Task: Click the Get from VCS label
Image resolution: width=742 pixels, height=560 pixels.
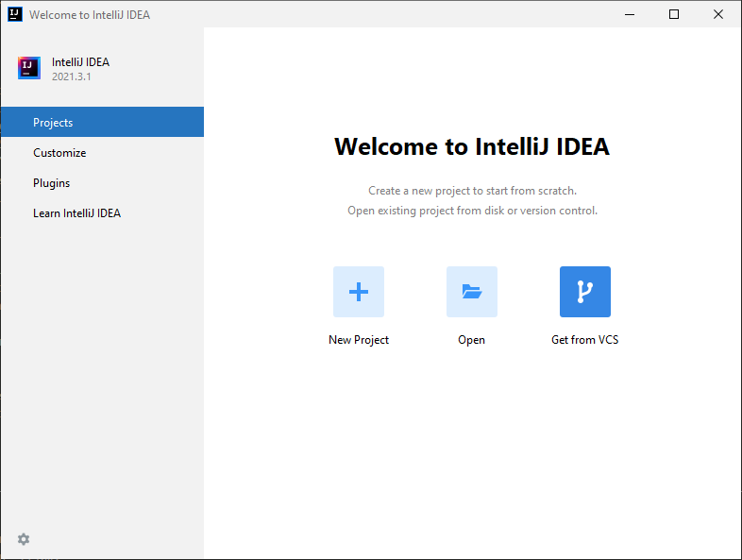Action: [585, 340]
